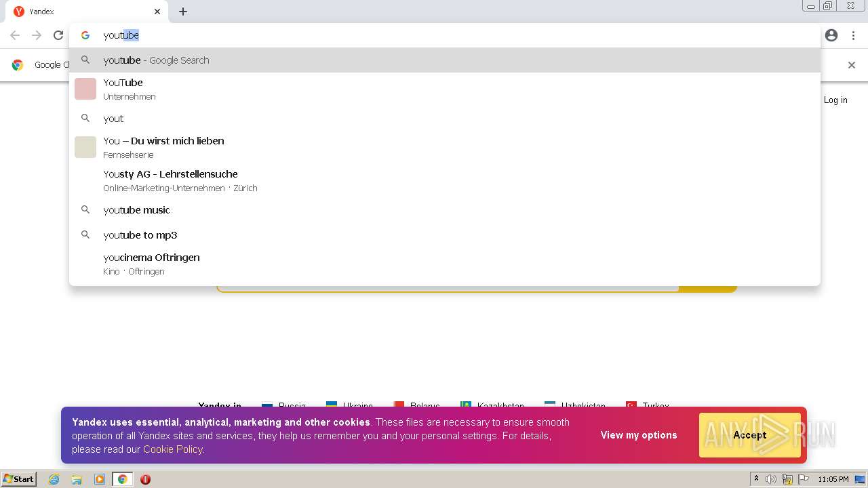This screenshot has height=488, width=868.
Task: Select the YouTube Unternehmen suggestion
Action: tap(445, 89)
